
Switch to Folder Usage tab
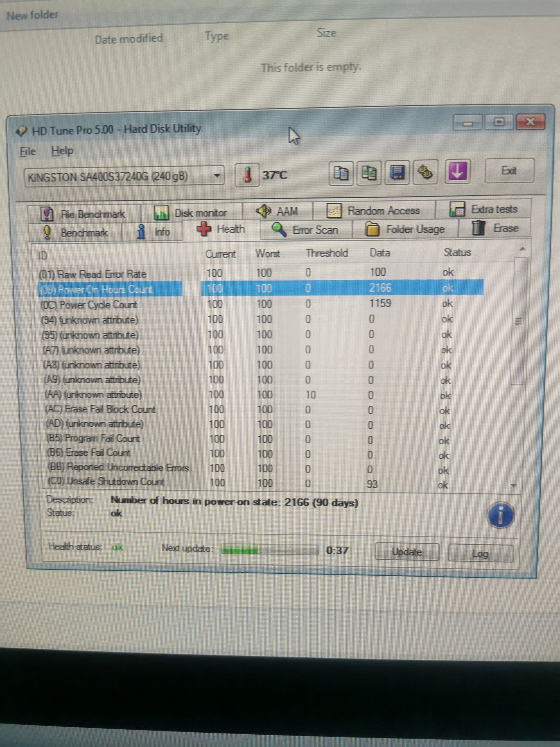pyautogui.click(x=405, y=229)
